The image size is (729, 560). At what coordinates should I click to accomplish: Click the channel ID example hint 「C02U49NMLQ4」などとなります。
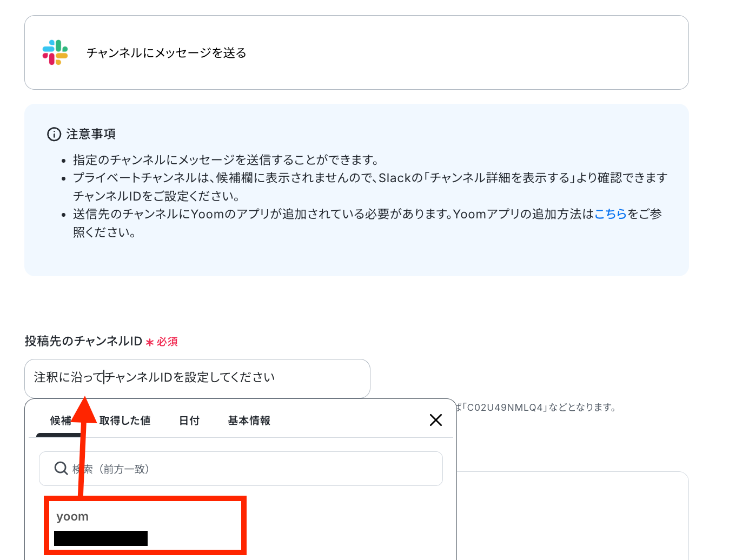[539, 407]
